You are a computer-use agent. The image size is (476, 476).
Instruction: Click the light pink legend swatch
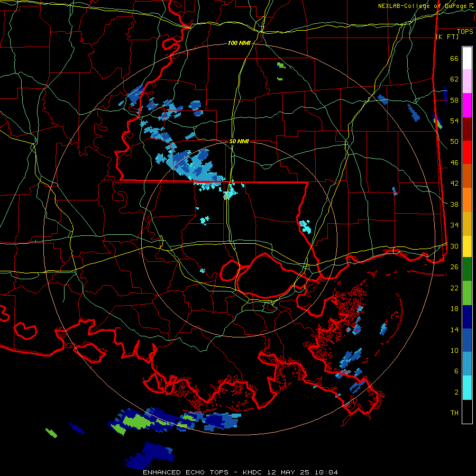click(x=467, y=81)
